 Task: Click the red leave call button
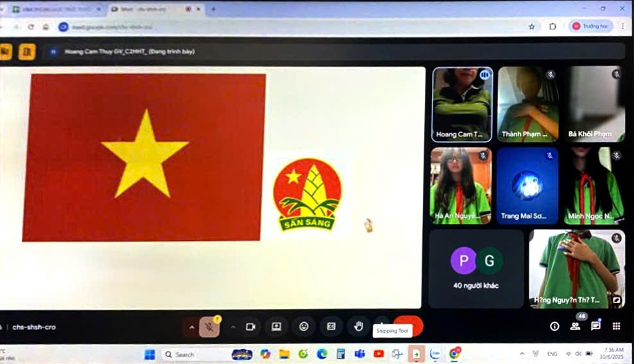[408, 326]
